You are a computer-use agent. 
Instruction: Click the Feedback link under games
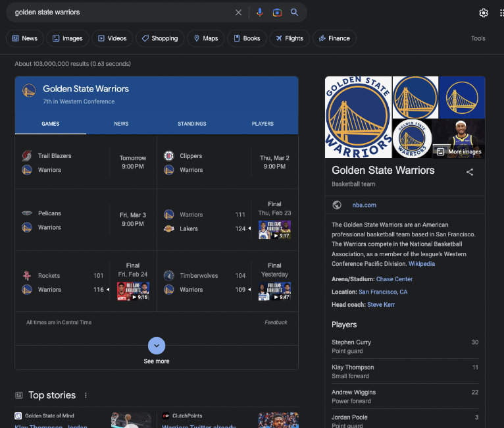tap(276, 322)
